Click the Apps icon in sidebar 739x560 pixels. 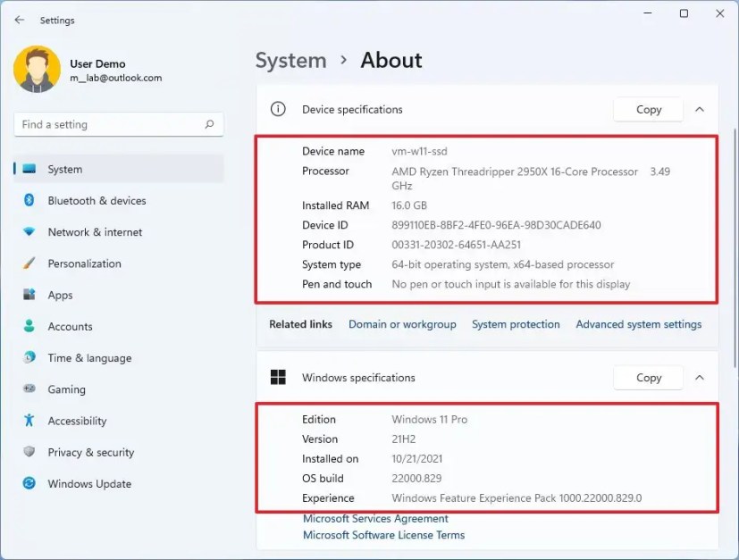pyautogui.click(x=29, y=295)
